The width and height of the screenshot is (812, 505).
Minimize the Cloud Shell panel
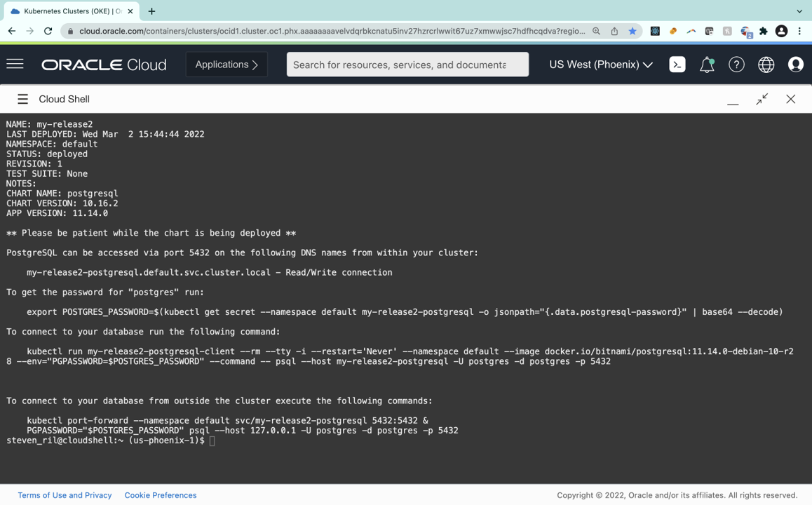point(733,102)
